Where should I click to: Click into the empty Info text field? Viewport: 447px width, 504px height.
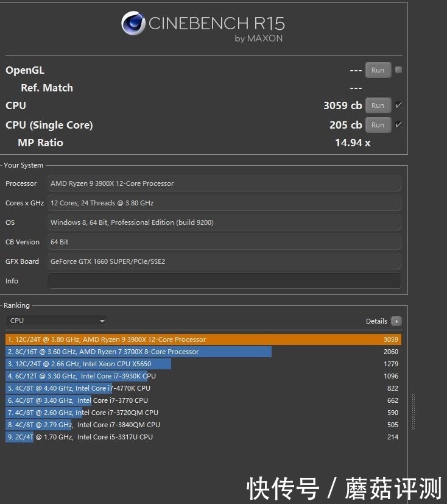224,281
